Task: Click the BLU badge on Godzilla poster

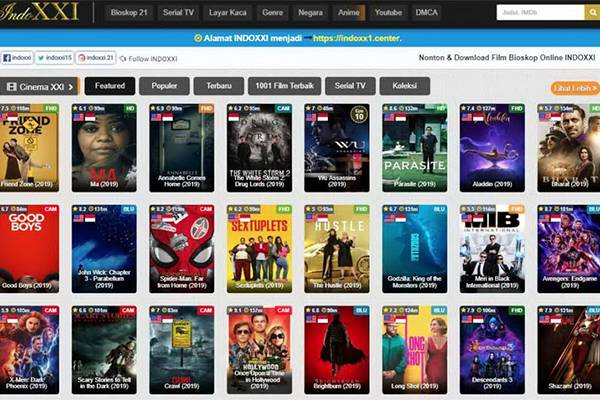Action: pyautogui.click(x=439, y=209)
